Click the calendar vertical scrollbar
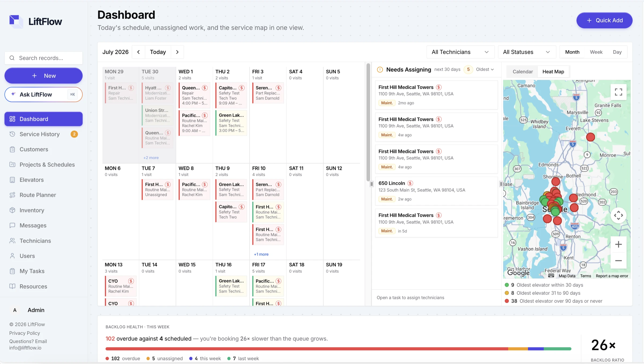This screenshot has height=364, width=644. point(368,122)
